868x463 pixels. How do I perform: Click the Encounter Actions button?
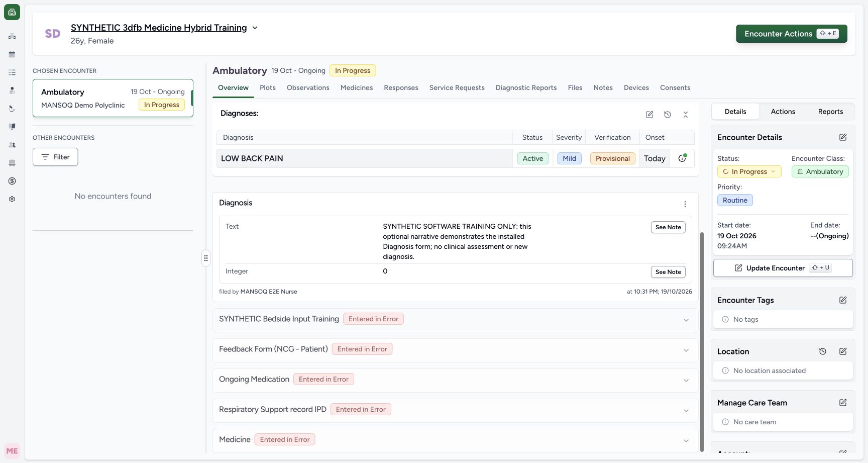pos(792,34)
